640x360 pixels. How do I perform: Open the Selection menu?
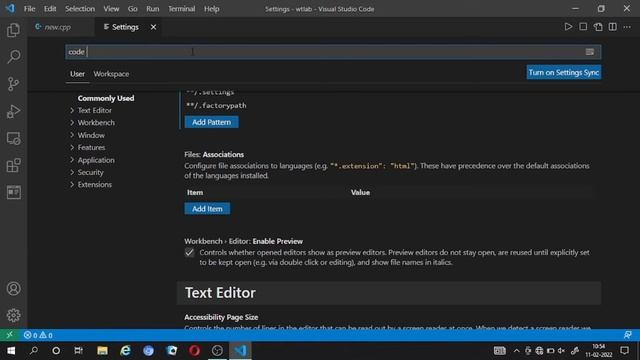(80, 9)
